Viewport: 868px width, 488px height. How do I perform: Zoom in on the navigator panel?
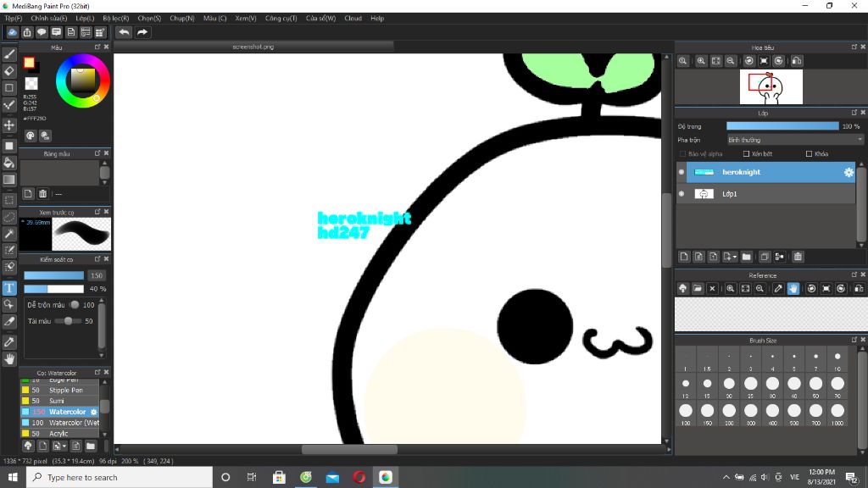coord(701,61)
